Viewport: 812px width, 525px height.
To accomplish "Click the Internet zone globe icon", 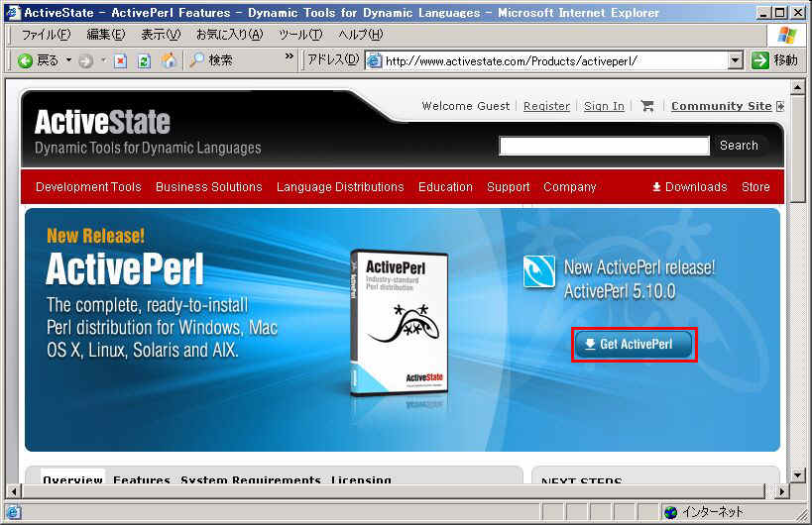I will coord(670,512).
